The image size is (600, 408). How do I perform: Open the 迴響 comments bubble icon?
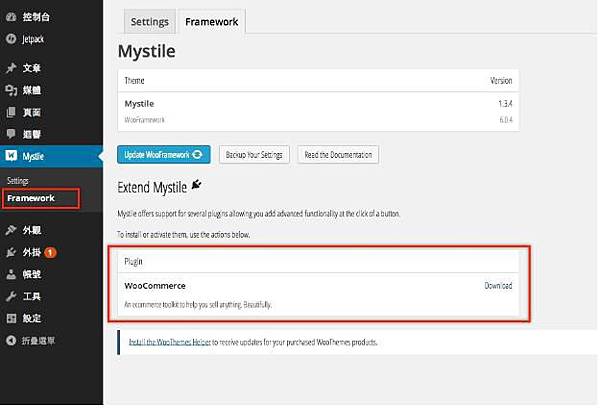(10, 133)
